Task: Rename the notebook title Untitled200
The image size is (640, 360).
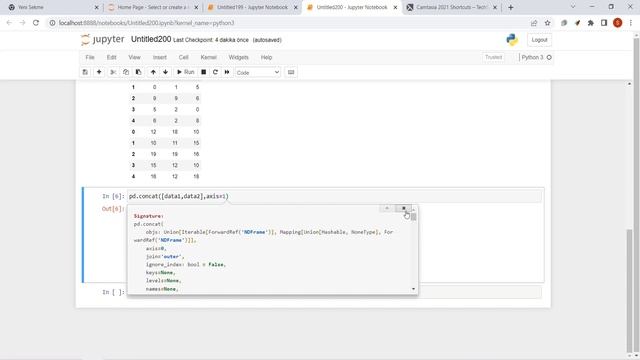Action: tap(151, 40)
